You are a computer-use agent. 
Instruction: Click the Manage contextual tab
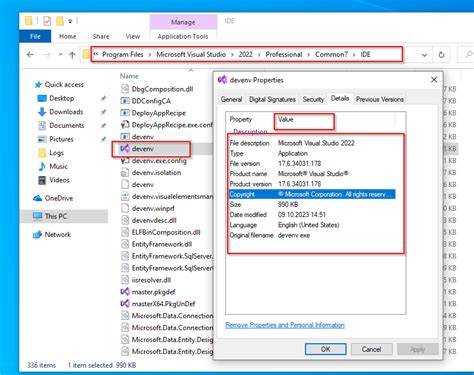coord(183,22)
